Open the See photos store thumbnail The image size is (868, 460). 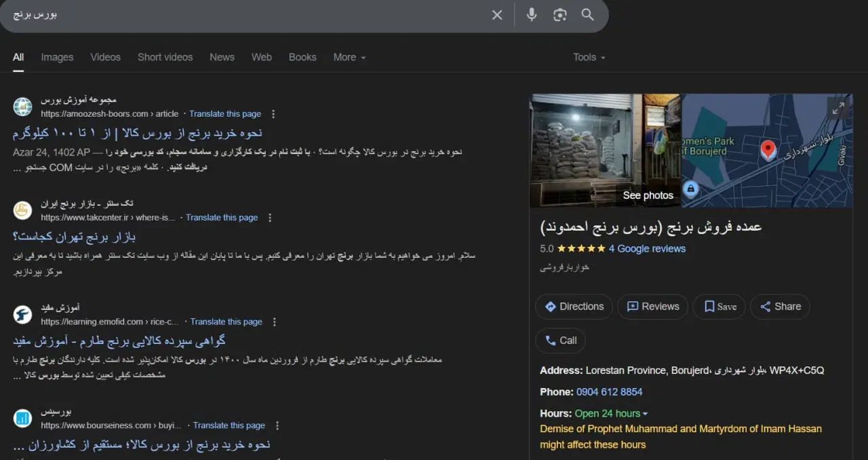[x=605, y=151]
